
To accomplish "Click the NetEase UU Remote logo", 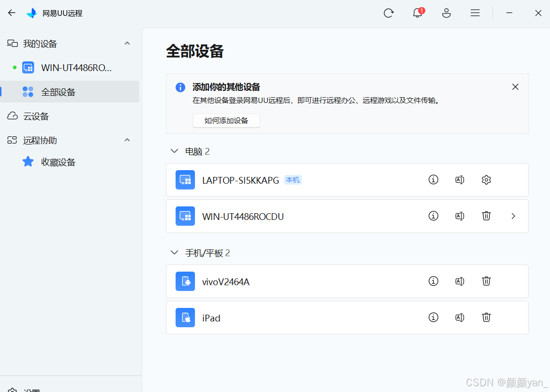I will (x=31, y=13).
